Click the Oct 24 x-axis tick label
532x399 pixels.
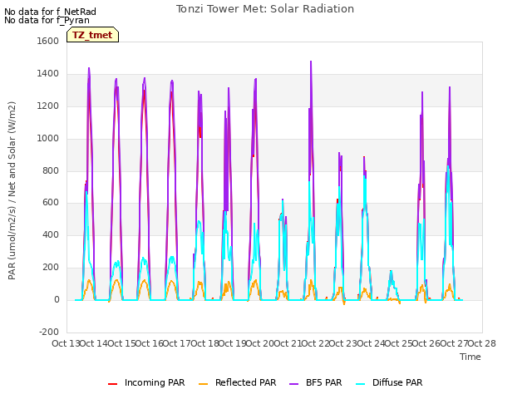coord(371,343)
